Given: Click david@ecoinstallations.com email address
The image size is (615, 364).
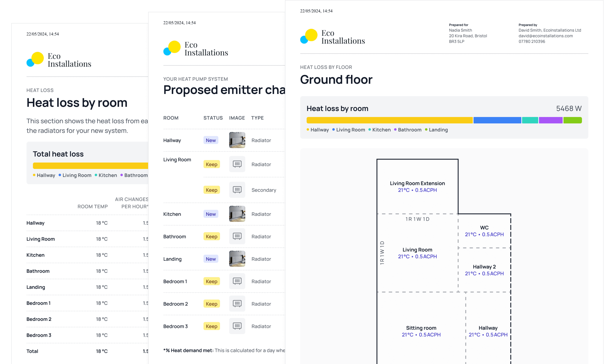Looking at the screenshot, I should 546,36.
